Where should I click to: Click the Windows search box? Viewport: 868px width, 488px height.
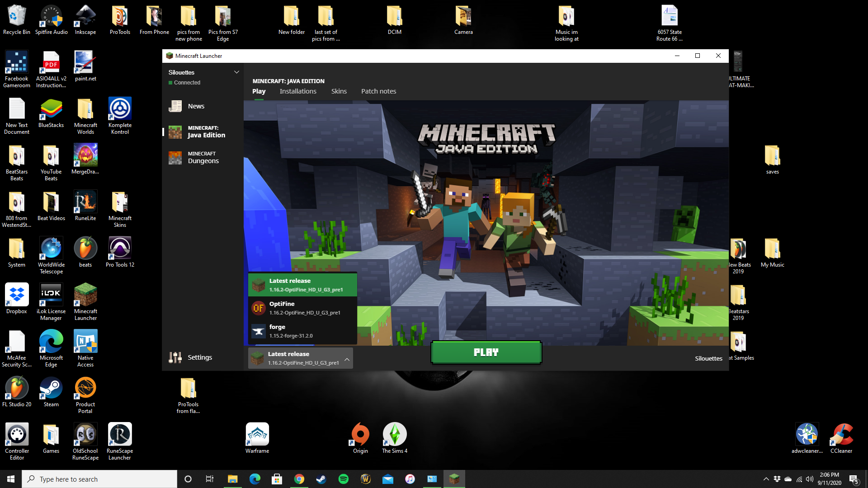(99, 479)
